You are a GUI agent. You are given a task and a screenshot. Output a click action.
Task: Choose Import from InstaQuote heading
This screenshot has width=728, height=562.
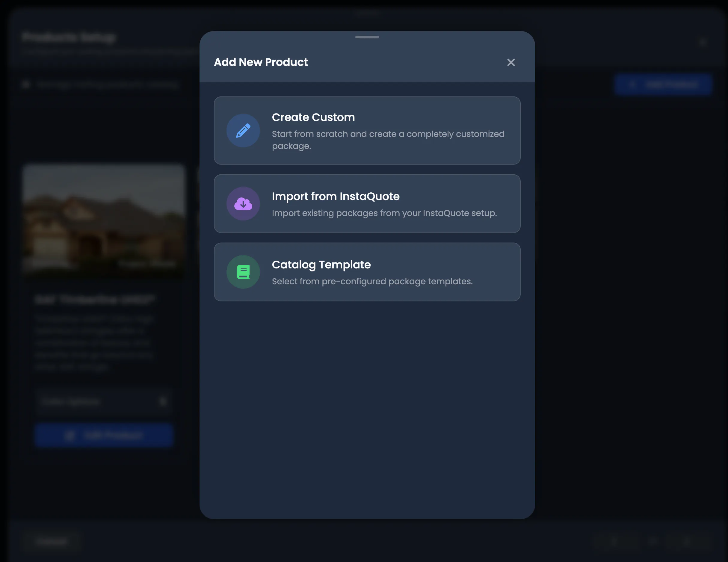(335, 196)
